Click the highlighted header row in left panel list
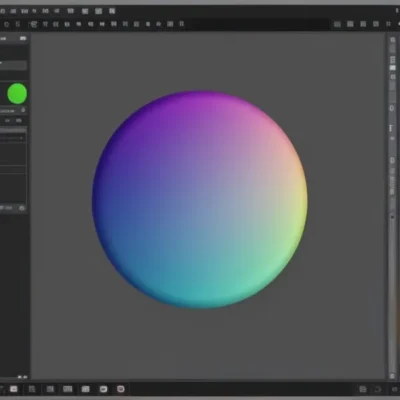The height and width of the screenshot is (400, 400). click(x=13, y=130)
